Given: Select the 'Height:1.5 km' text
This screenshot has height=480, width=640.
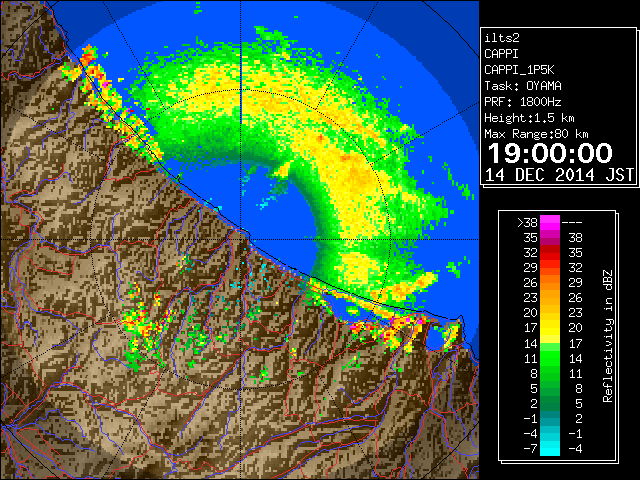Looking at the screenshot, I should 529,118.
